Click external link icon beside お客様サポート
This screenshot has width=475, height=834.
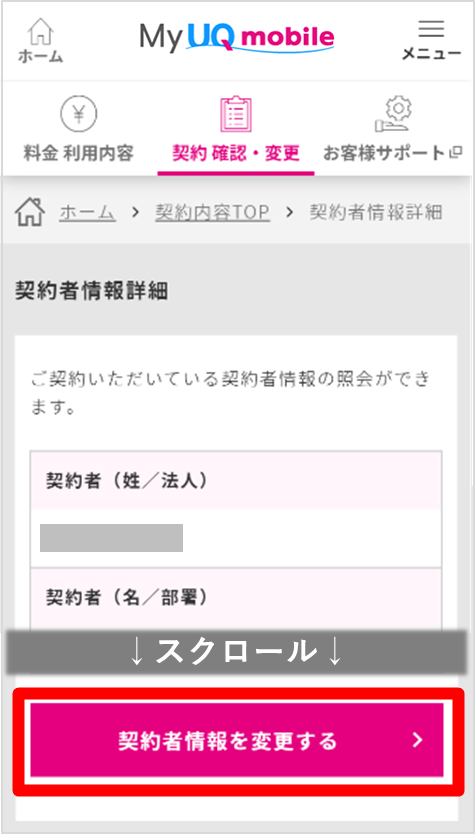455,154
